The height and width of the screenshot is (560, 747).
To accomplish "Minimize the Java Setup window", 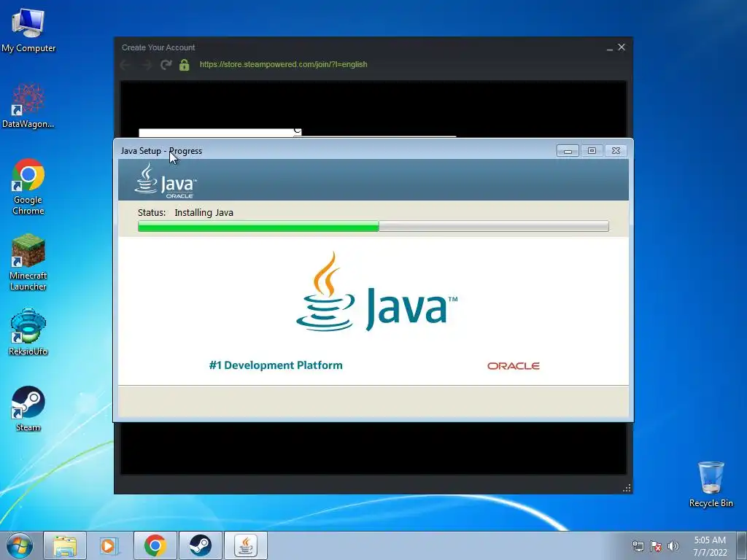I will tap(568, 150).
